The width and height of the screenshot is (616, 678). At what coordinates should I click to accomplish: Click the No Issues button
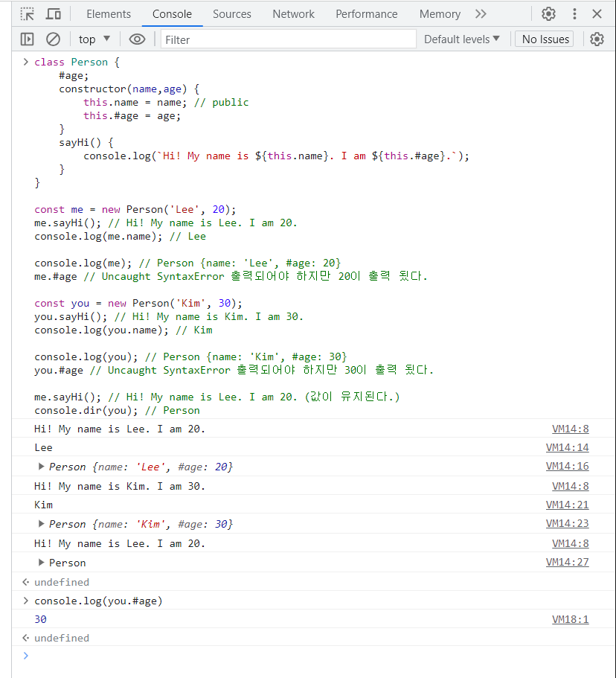coord(545,39)
